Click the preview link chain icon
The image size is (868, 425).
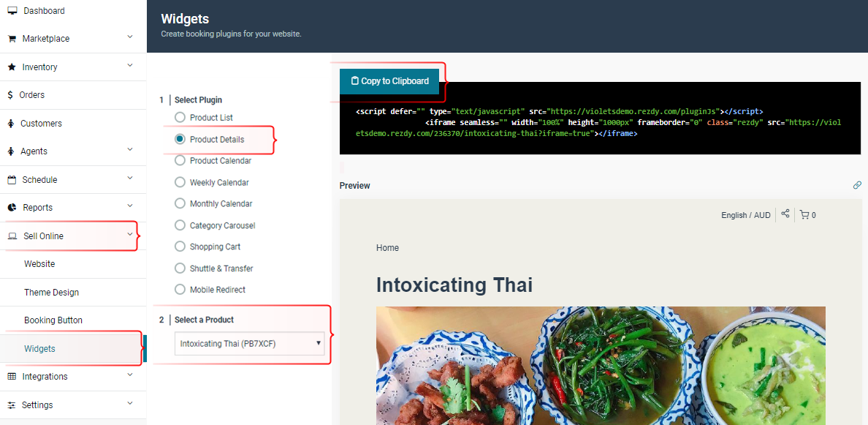tap(857, 185)
